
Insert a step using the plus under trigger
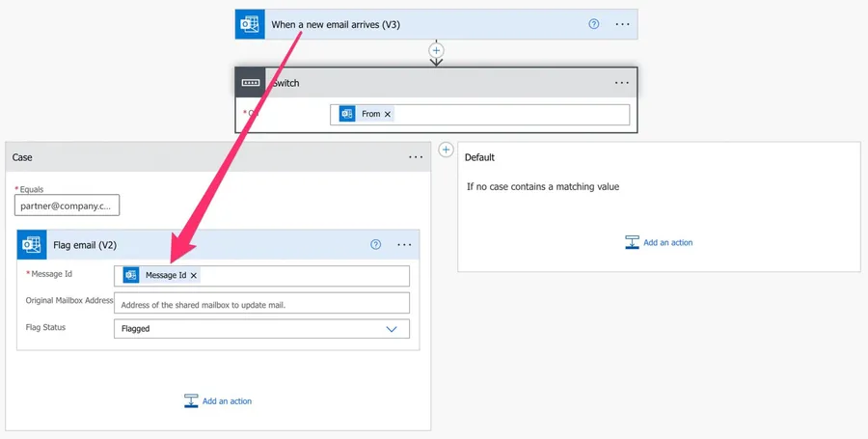(436, 49)
